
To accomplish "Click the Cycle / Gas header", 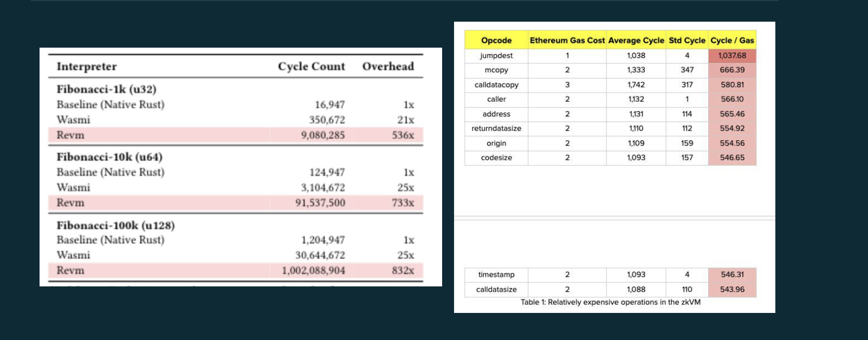I will 732,40.
